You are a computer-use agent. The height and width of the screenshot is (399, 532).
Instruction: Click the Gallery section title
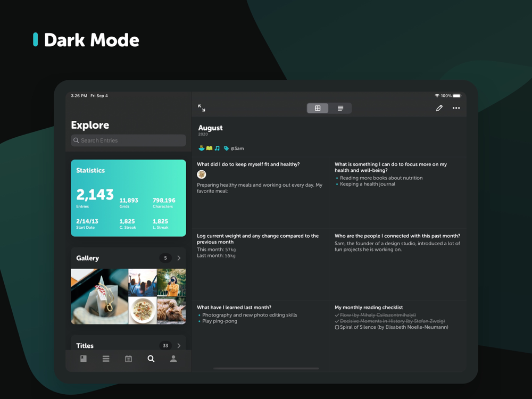click(x=88, y=258)
